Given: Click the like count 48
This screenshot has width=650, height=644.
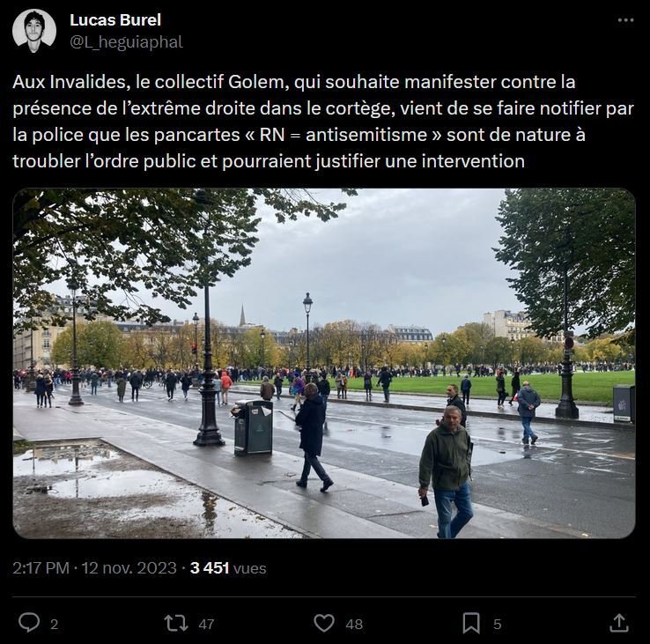Looking at the screenshot, I should click(354, 624).
